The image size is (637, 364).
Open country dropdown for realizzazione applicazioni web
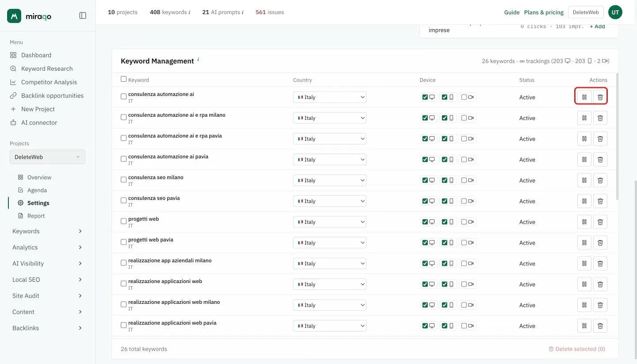click(330, 284)
